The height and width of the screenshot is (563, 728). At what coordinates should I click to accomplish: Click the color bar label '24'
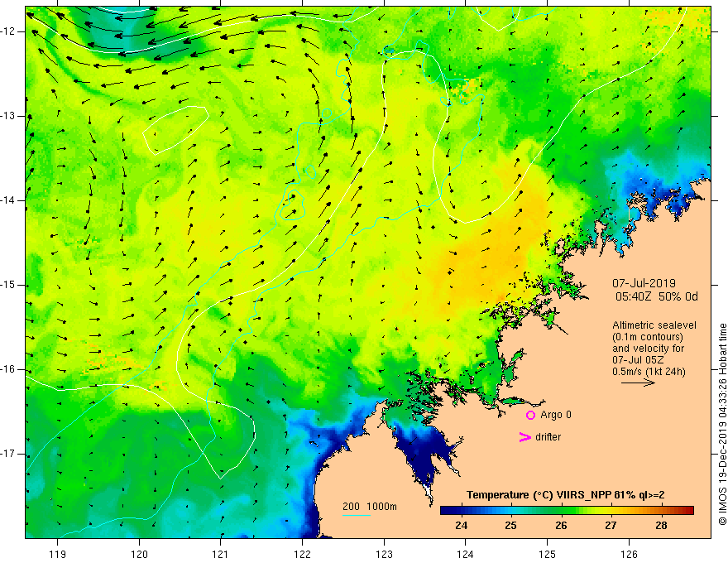click(461, 526)
